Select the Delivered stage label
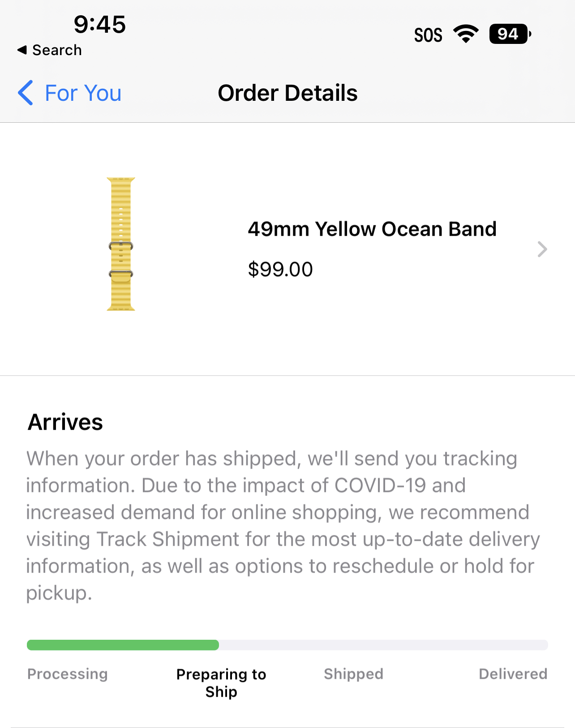 point(513,674)
